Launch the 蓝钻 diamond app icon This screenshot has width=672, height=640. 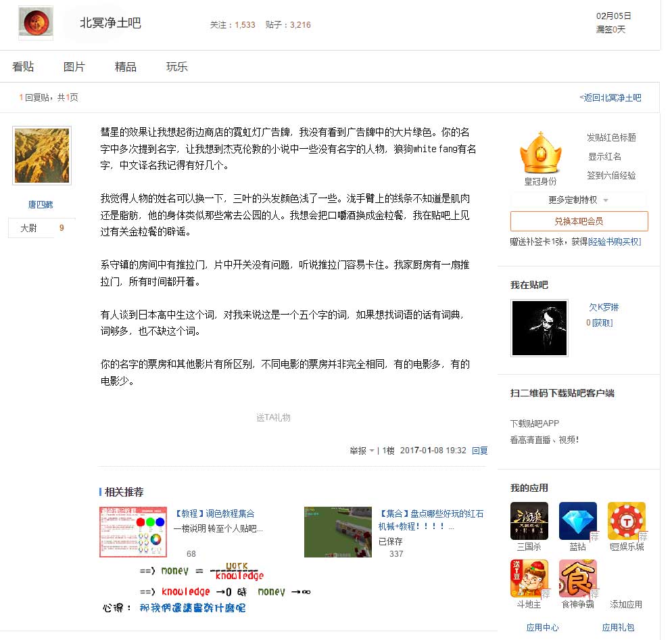578,521
